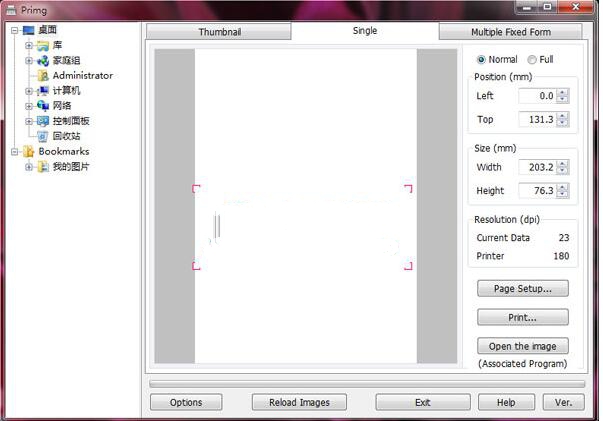Click the Left position spinner arrows
The height and width of the screenshot is (421, 603).
tap(562, 96)
